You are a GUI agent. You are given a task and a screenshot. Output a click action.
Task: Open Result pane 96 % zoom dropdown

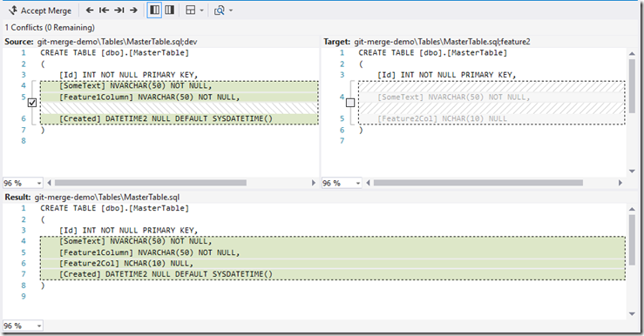pyautogui.click(x=23, y=326)
